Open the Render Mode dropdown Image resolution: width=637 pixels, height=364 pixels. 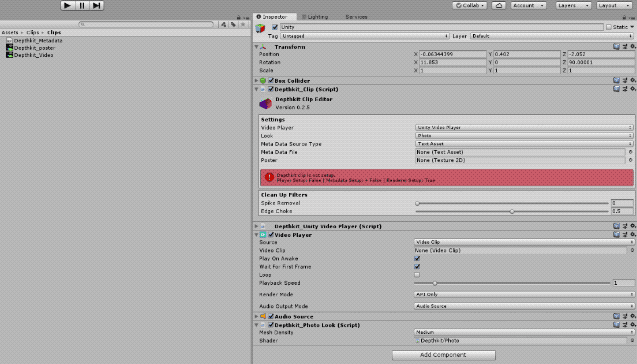[524, 294]
